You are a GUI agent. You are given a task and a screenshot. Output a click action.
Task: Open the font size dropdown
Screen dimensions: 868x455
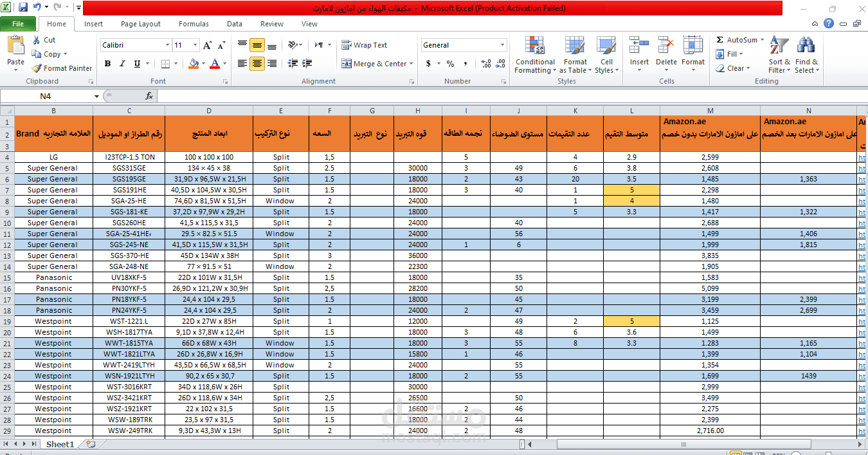coord(195,45)
